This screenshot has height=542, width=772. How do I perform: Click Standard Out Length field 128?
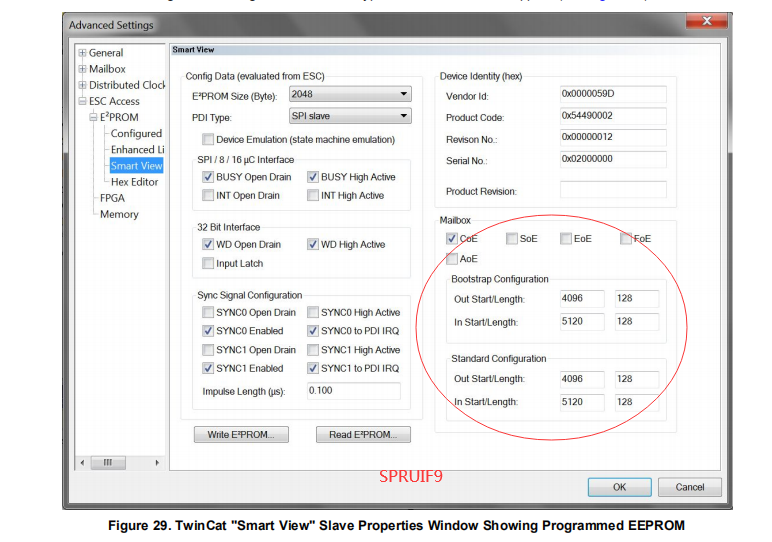pos(637,379)
